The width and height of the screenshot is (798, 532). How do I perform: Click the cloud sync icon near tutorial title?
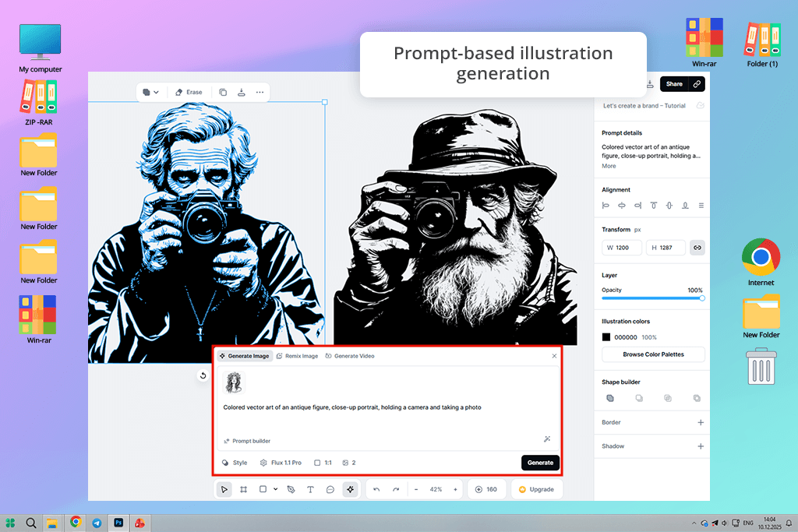701,105
